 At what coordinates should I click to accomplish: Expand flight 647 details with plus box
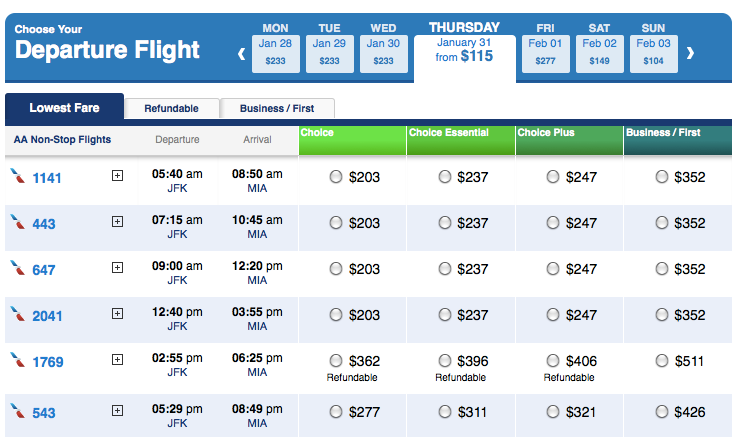117,268
